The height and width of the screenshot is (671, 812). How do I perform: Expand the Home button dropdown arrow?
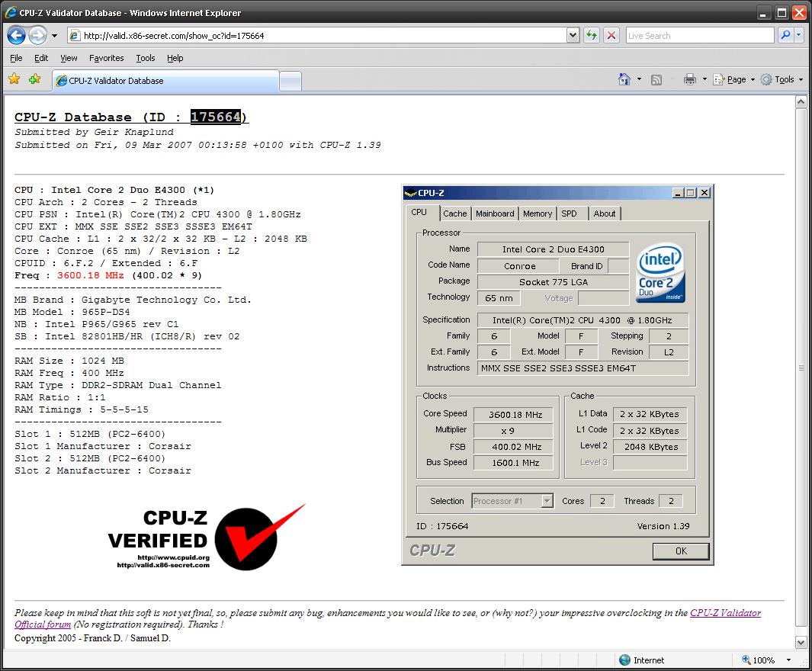639,79
